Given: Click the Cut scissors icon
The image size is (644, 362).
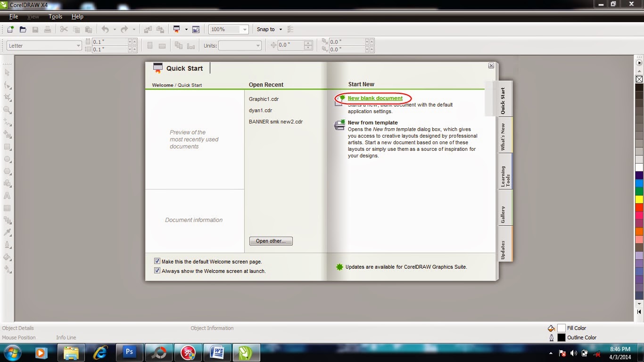Looking at the screenshot, I should [x=64, y=29].
